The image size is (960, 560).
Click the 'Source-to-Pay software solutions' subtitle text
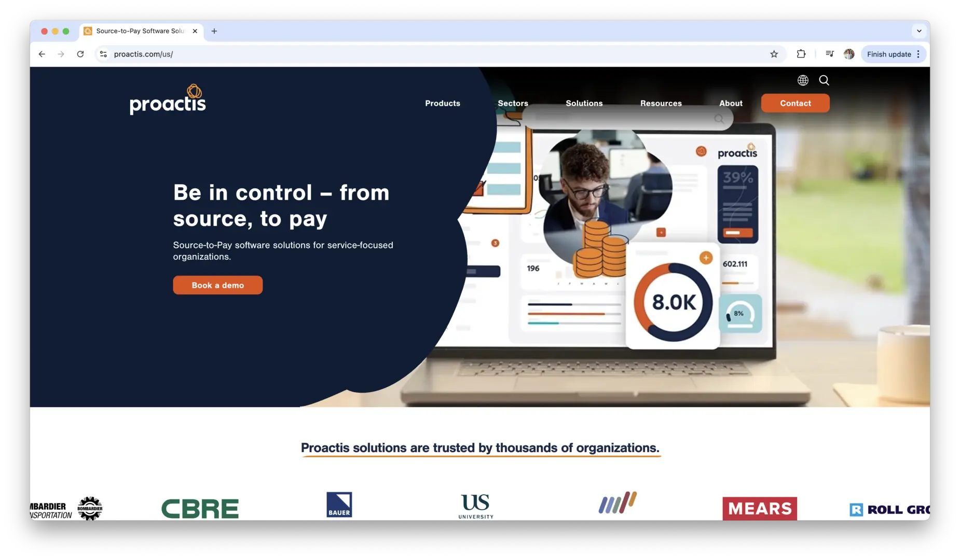[283, 251]
